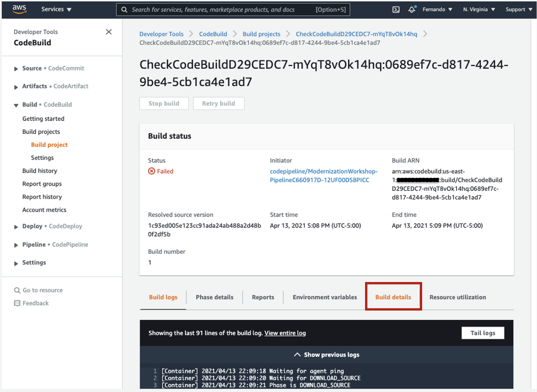This screenshot has height=392, width=537.
Task: Click the Developer Tools breadcrumb link
Action: [x=161, y=34]
